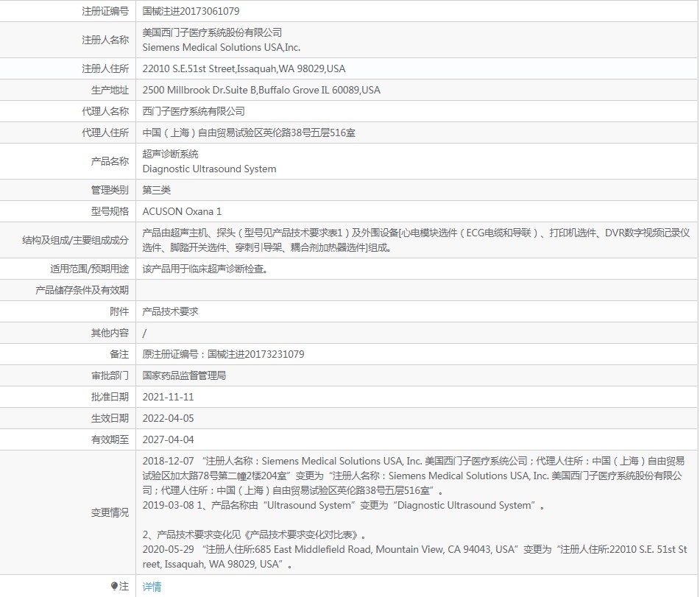Click the 附件 label
This screenshot has width=700, height=597.
point(119,311)
